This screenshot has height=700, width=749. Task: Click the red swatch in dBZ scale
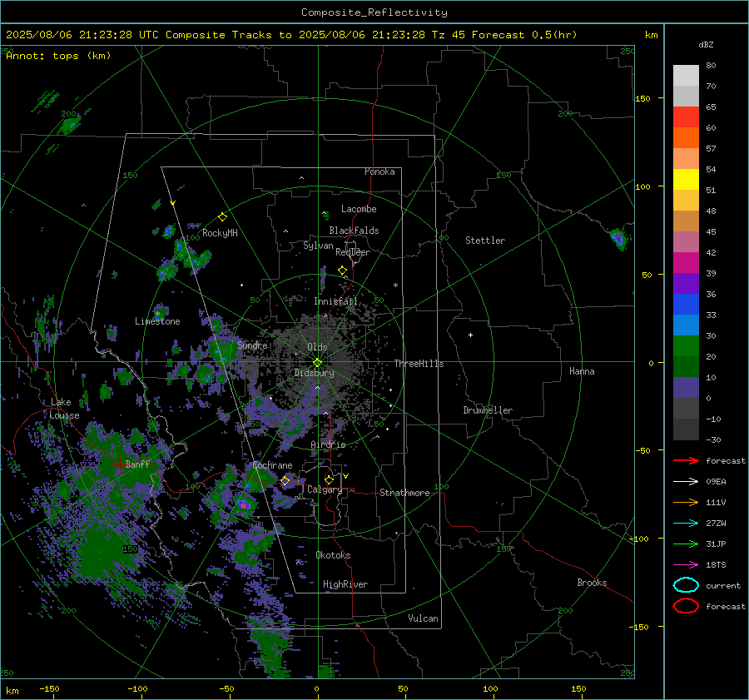tap(686, 117)
